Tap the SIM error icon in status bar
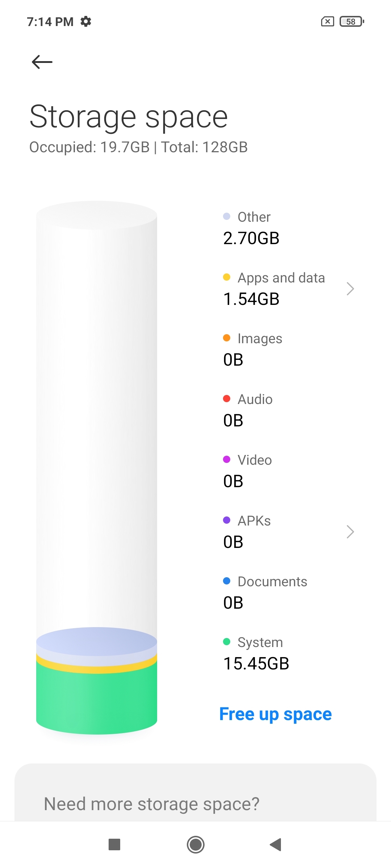Screen dimensions: 391x868 (327, 22)
